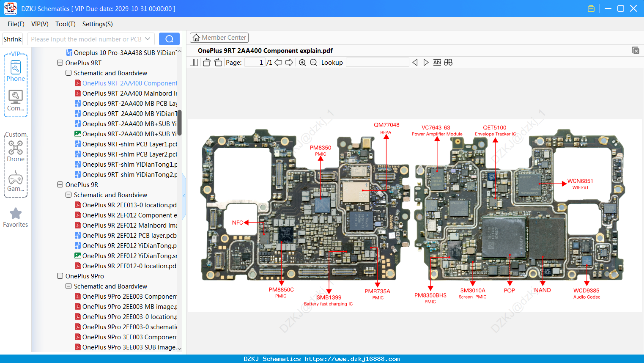The height and width of the screenshot is (363, 644).
Task: Open Oneplus 9RT-shim PCB Layer2.pcb
Action: tap(126, 154)
